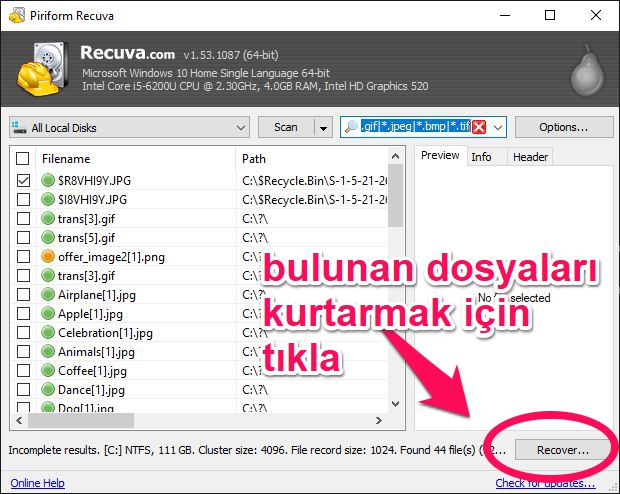
Task: Click the green status dot for Celebration[1].jpg
Action: [x=48, y=333]
